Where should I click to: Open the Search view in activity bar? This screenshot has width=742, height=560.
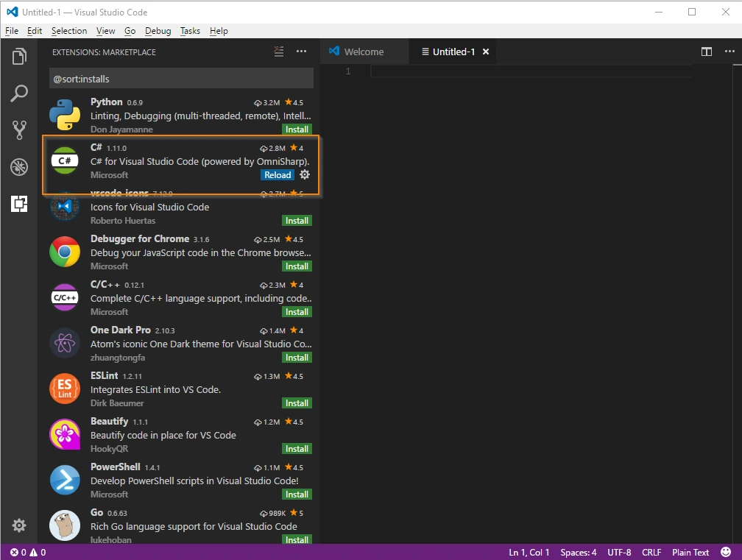(x=19, y=93)
